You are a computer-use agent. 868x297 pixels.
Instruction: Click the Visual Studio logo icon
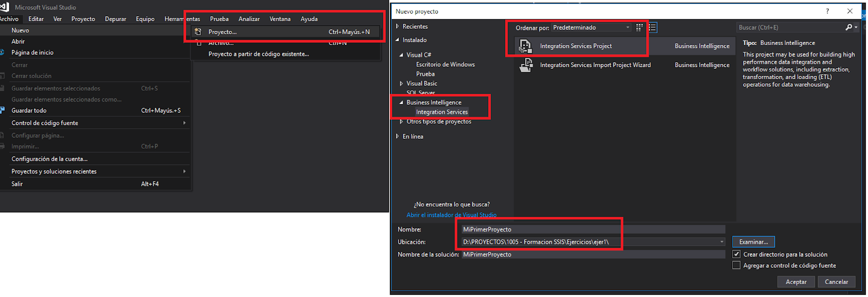4,7
